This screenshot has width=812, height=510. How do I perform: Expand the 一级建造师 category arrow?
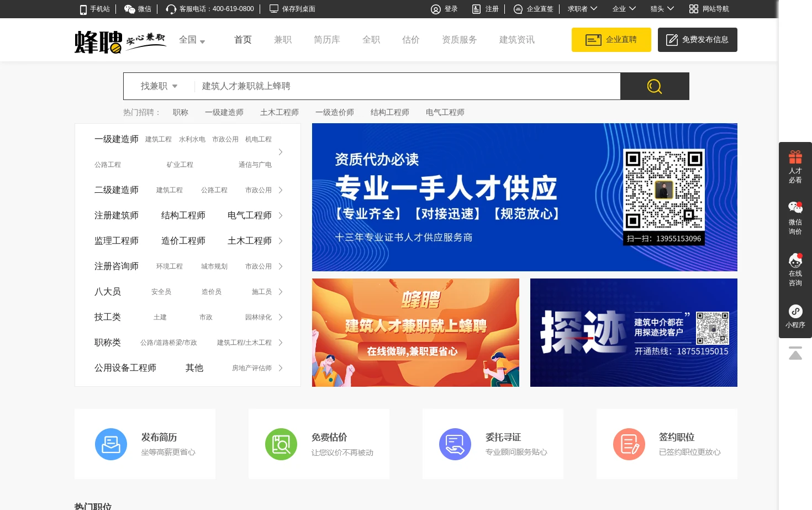[x=281, y=152]
